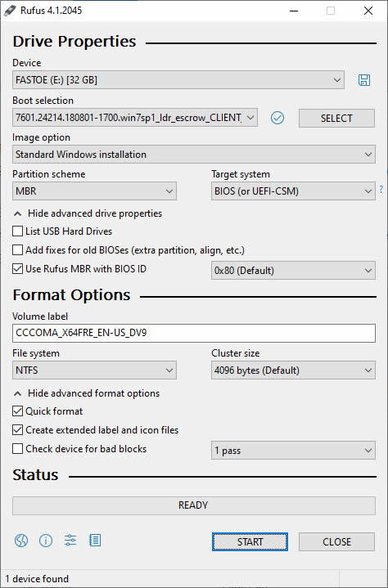Click the Volume label text field
The height and width of the screenshot is (588, 388).
194,333
